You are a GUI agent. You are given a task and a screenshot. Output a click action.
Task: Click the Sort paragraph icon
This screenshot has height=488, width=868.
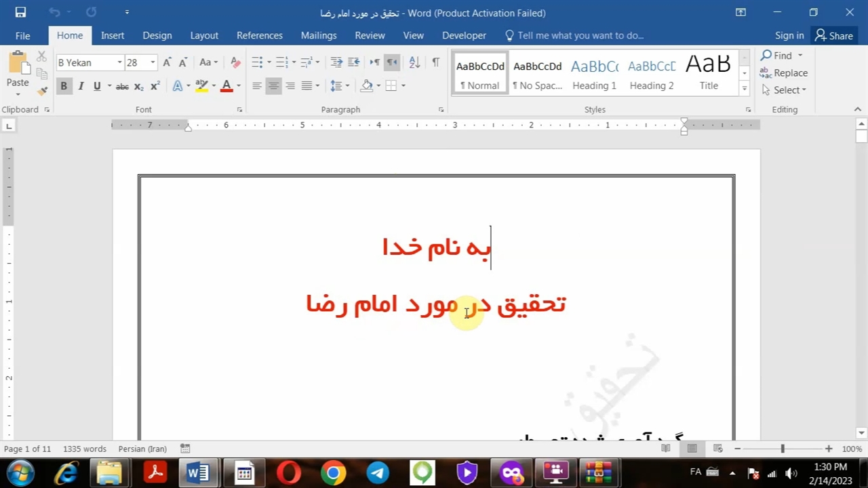(x=414, y=62)
